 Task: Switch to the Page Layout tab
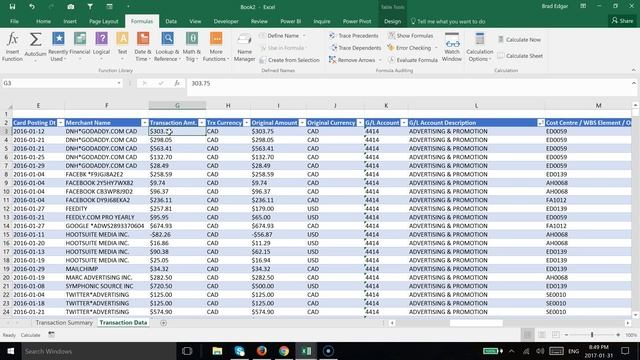104,21
